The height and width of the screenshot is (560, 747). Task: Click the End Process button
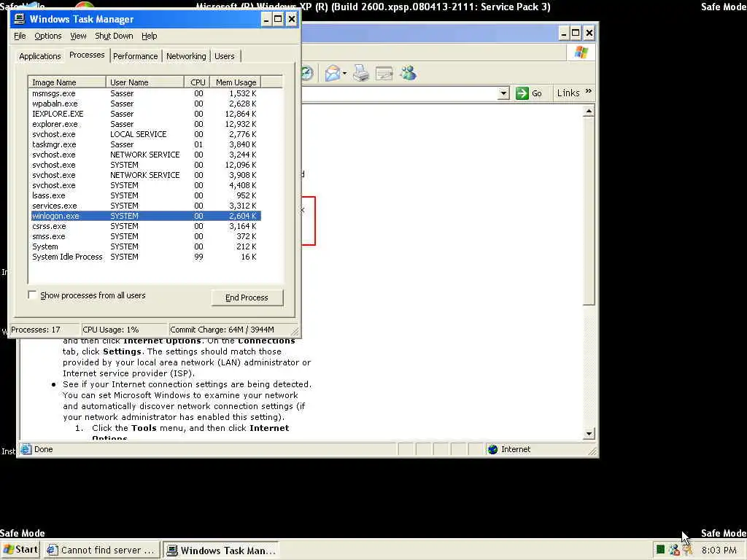click(x=247, y=297)
